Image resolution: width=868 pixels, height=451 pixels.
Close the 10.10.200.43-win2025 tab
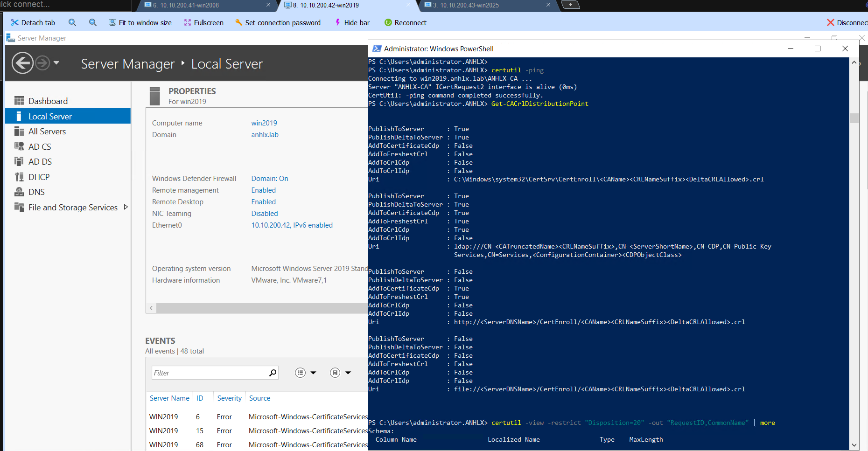[548, 5]
